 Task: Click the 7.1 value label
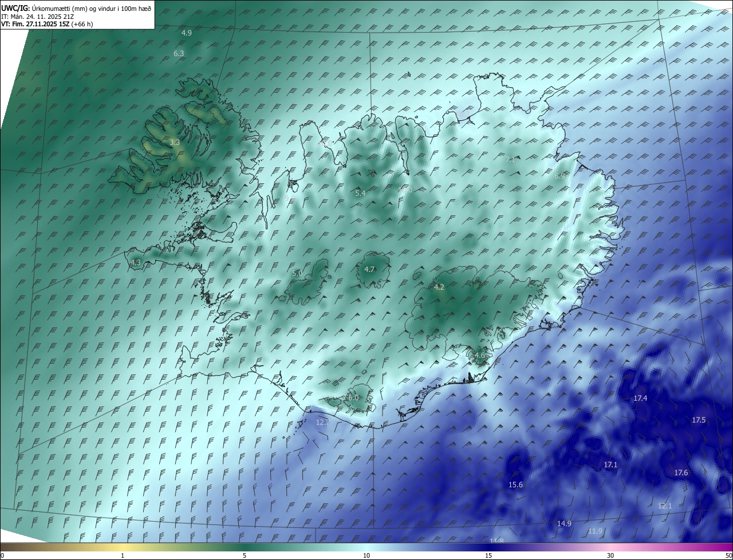click(x=510, y=160)
